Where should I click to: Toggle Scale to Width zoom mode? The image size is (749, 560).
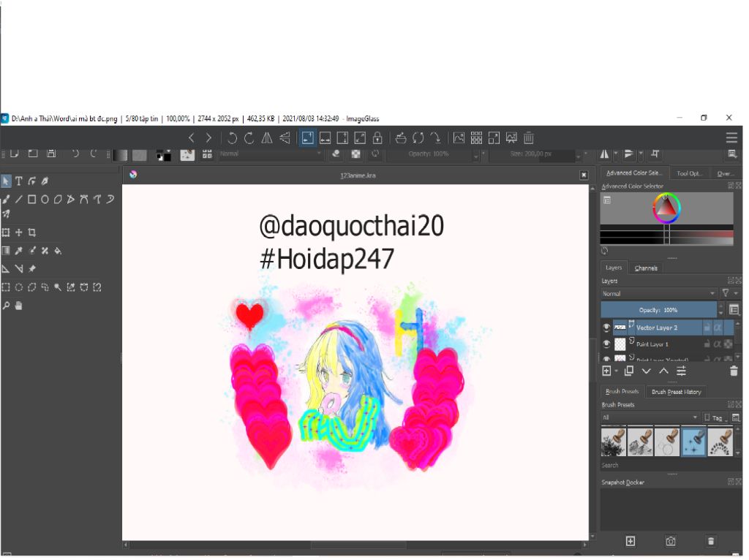click(x=325, y=138)
